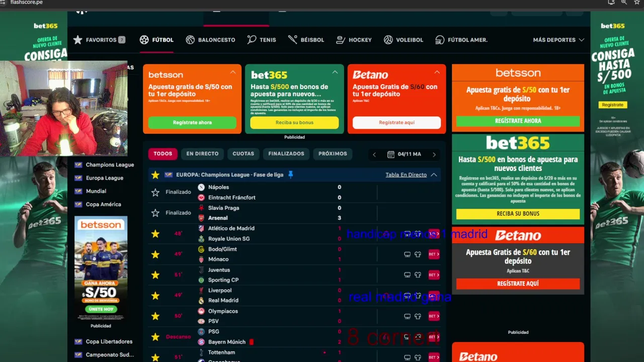This screenshot has width=644, height=362.
Task: Add Nápoles vs Eintracht match to favorites
Action: tap(155, 192)
